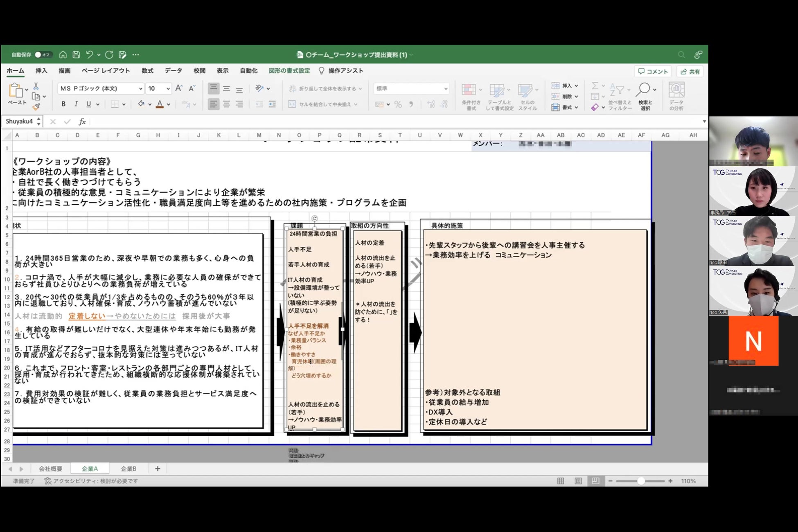Screen dimensions: 798x532
Task: Click center horizontal alignment icon
Action: point(226,104)
